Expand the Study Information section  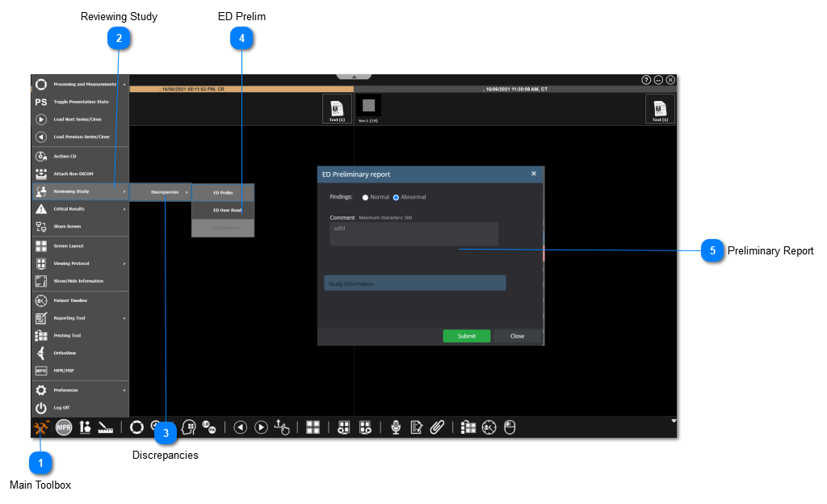(414, 283)
